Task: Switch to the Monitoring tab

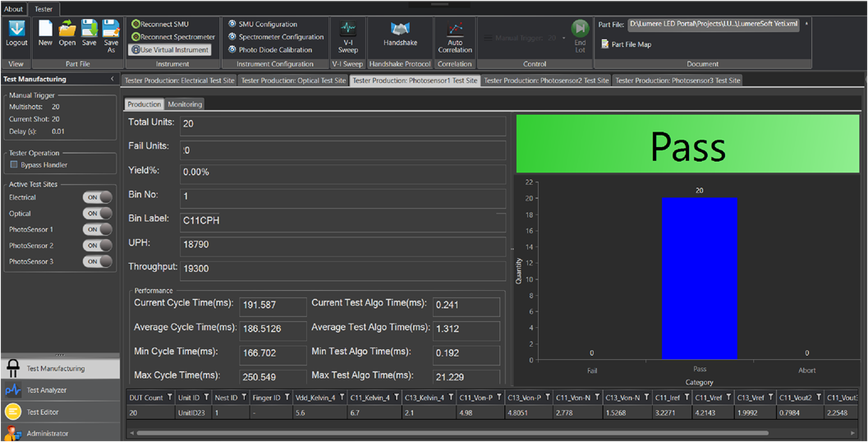Action: click(185, 104)
